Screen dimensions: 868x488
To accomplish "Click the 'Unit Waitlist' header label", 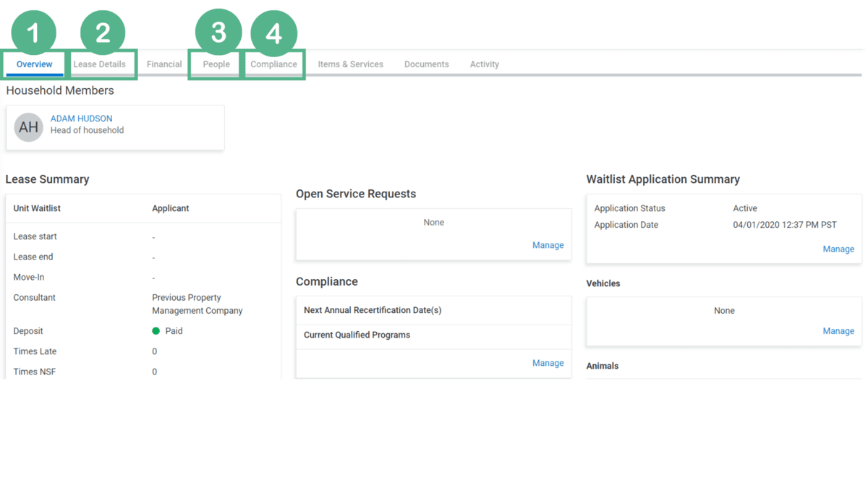I will 37,208.
